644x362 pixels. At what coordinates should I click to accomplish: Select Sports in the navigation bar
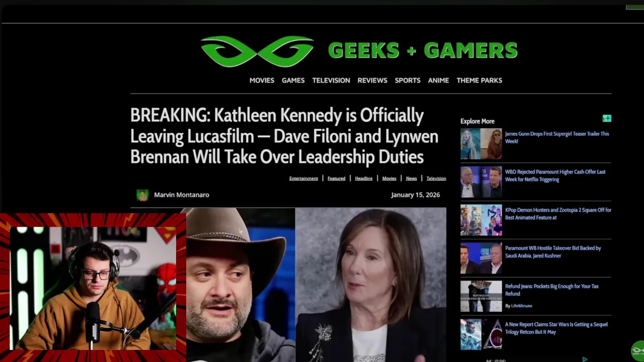click(x=408, y=80)
